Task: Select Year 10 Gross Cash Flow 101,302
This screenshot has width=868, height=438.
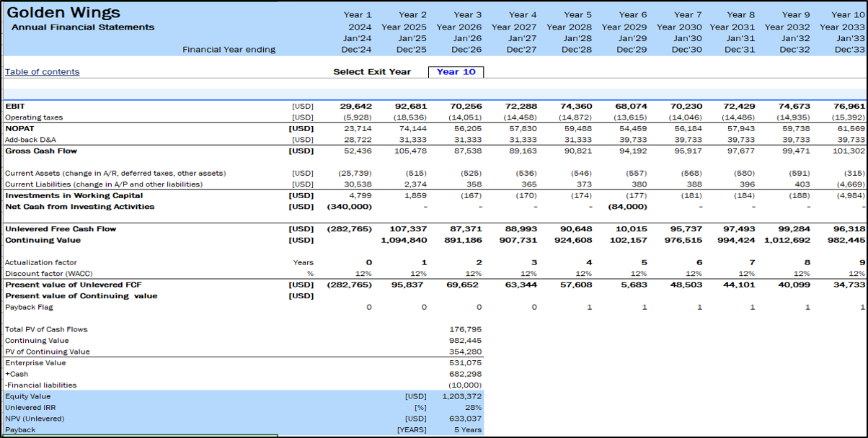Action: pyautogui.click(x=847, y=151)
